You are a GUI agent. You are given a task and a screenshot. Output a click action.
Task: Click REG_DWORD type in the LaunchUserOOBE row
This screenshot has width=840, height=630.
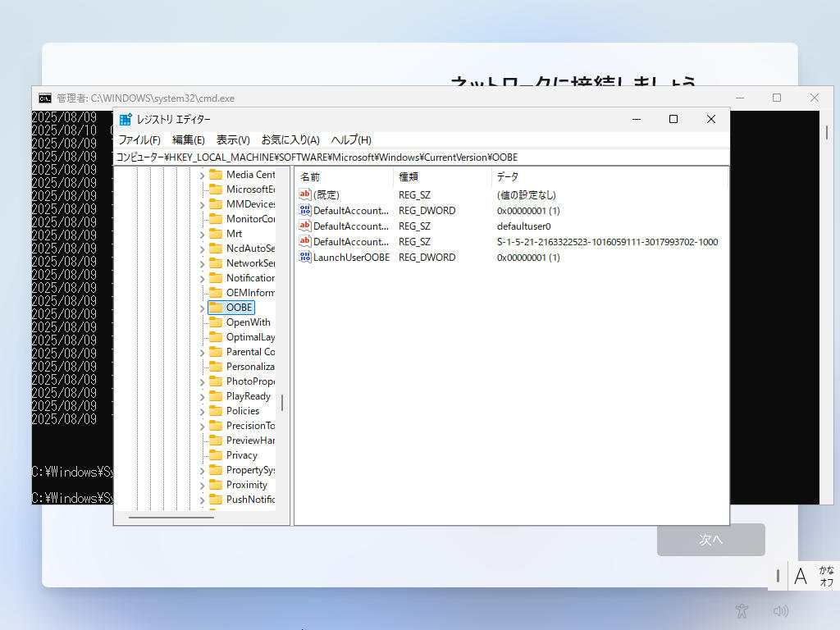(x=427, y=257)
